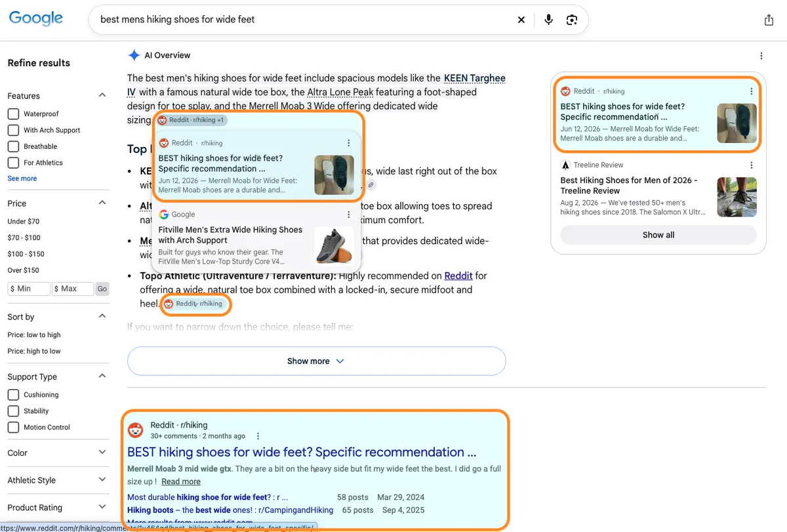Open three-dot menu on sidebar Reddit card
Image resolution: width=787 pixels, height=532 pixels.
click(x=752, y=91)
